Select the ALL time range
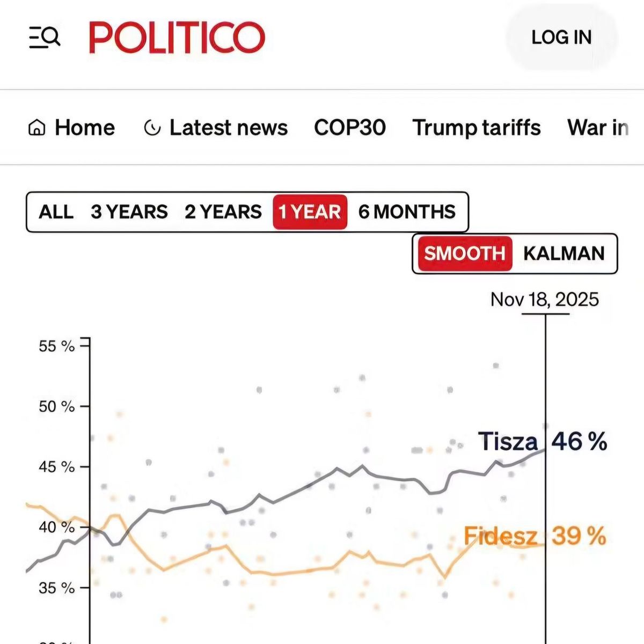This screenshot has height=644, width=644. coord(56,212)
